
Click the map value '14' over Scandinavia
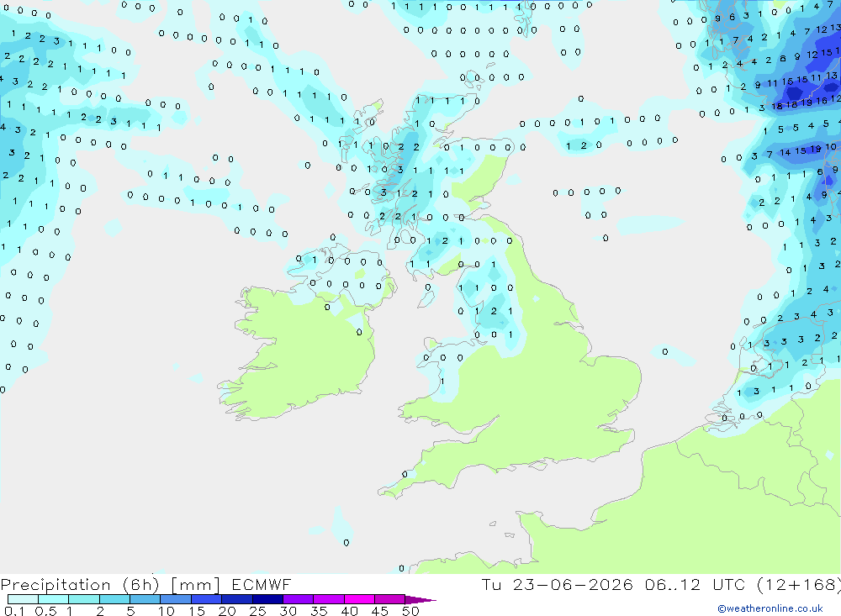[x=785, y=152]
